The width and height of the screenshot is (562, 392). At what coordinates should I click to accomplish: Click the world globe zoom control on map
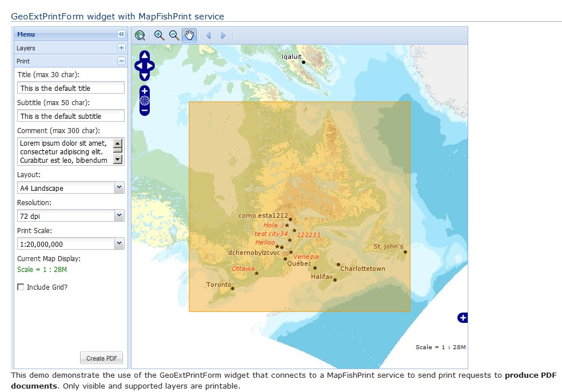(x=145, y=101)
